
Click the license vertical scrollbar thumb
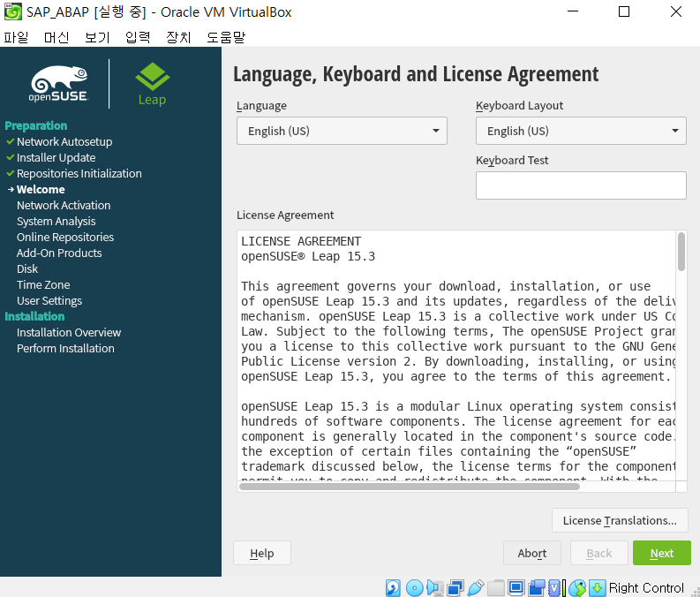(x=681, y=252)
